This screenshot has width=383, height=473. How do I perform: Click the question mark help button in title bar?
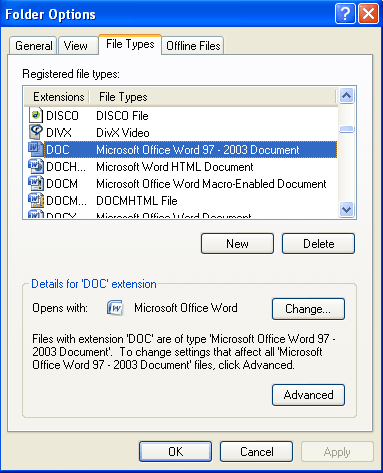tap(345, 14)
